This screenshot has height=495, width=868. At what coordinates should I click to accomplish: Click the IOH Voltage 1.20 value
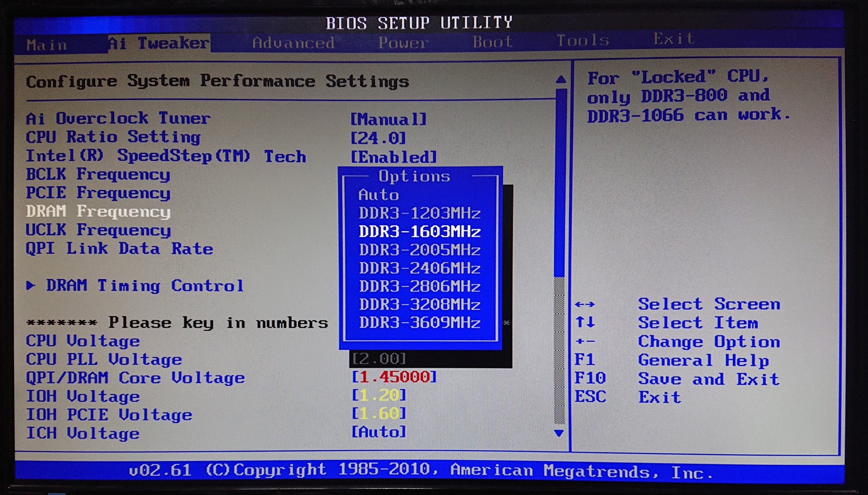pos(379,395)
